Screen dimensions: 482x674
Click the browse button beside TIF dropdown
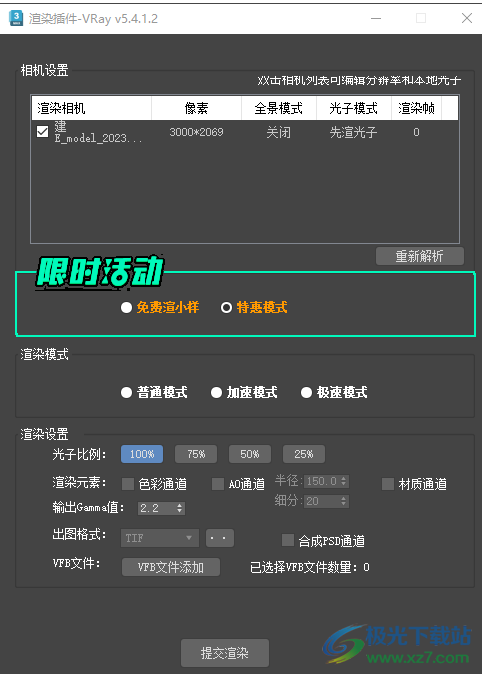[220, 538]
